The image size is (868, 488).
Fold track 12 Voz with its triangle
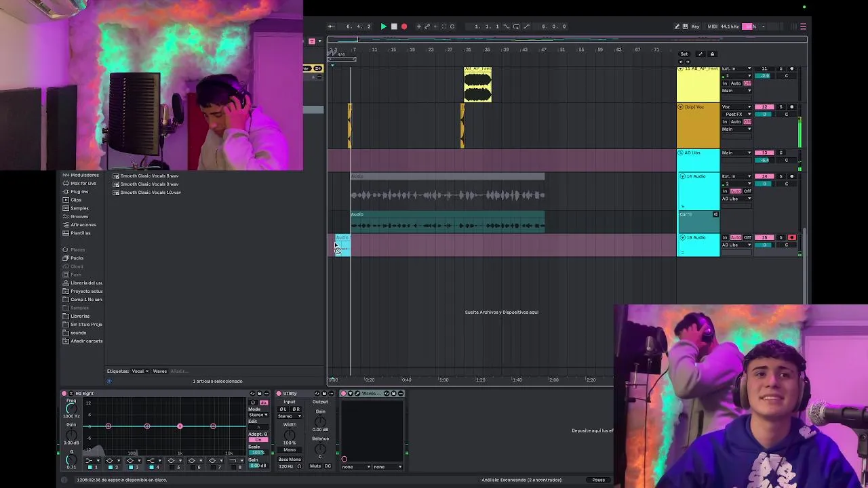point(681,107)
